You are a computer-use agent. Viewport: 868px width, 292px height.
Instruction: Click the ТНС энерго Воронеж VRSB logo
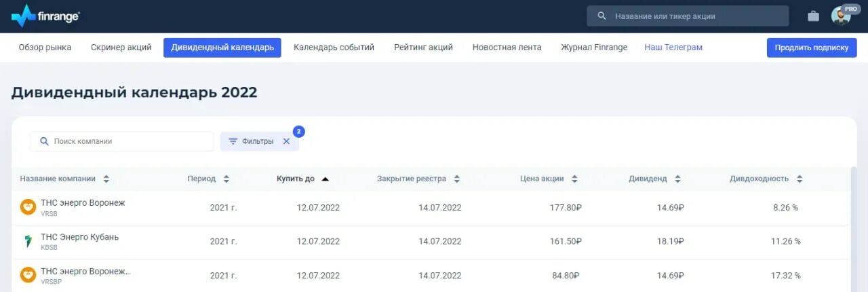[x=28, y=207]
